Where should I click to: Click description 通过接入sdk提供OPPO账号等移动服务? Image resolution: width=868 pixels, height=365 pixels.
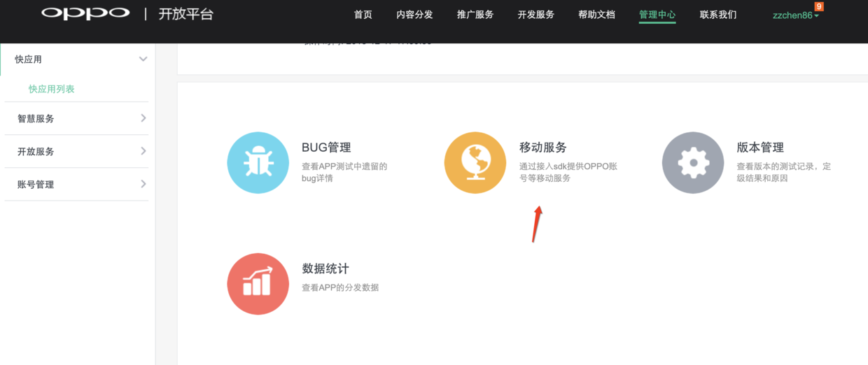coord(568,172)
